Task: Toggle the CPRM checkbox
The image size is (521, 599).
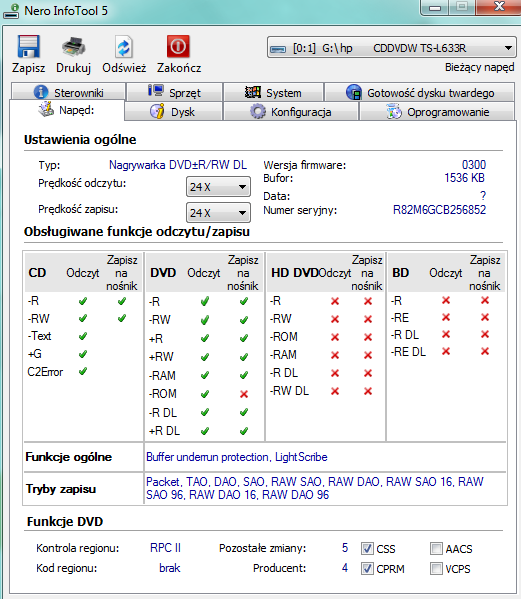Action: pos(367,568)
